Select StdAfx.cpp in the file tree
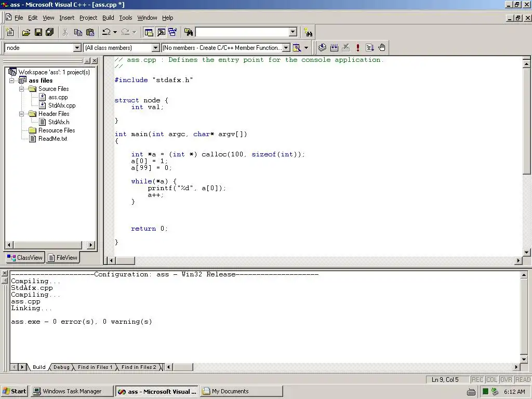The width and height of the screenshot is (532, 399). (62, 105)
